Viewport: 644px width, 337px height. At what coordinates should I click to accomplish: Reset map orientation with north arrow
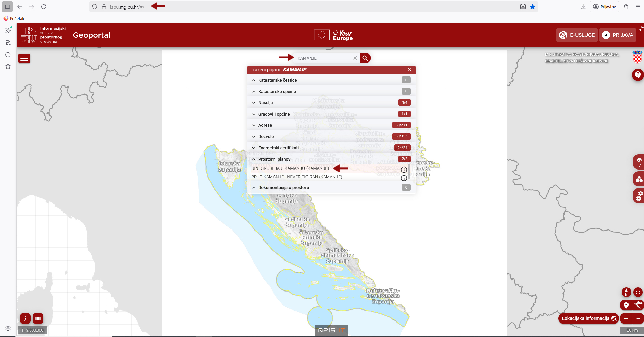[626, 292]
